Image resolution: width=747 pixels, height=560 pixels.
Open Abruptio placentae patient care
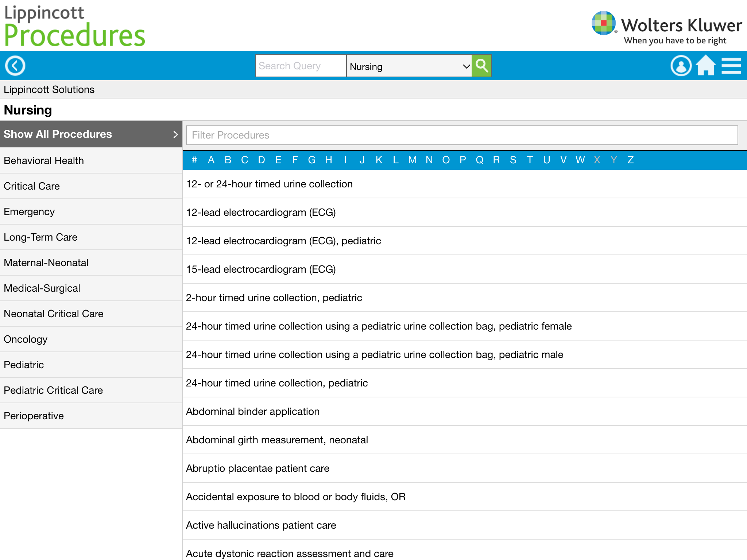pos(465,468)
